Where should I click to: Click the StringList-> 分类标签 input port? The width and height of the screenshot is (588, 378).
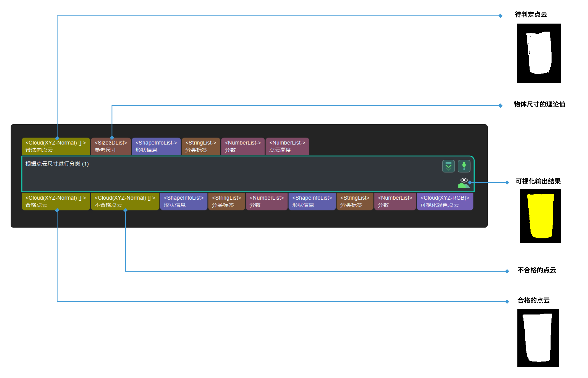coord(201,146)
